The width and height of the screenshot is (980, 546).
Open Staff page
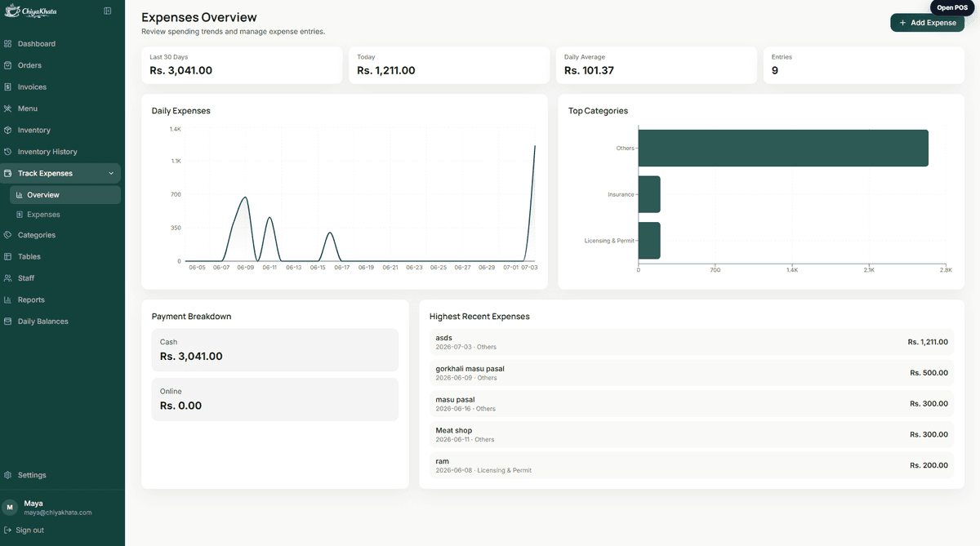[26, 278]
